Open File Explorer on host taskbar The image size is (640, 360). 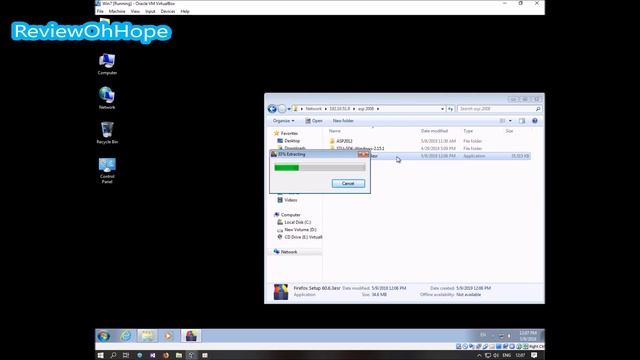pyautogui.click(x=179, y=356)
